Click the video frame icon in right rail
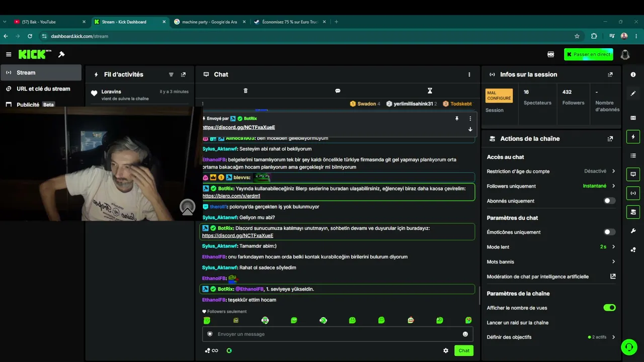 click(633, 118)
